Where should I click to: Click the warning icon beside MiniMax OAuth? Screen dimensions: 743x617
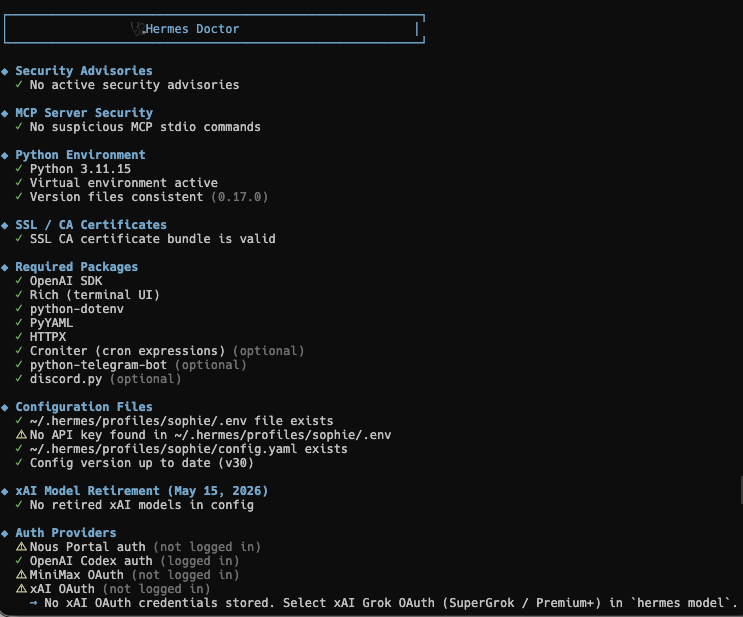tap(21, 574)
